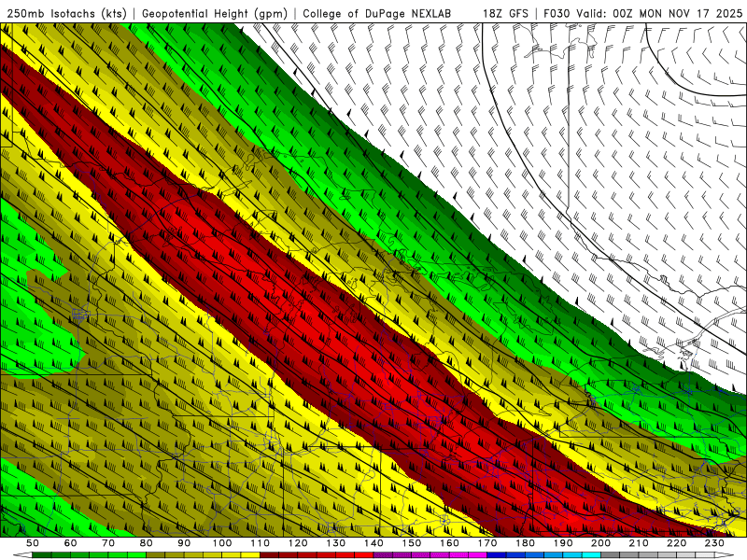This screenshot has height=560, width=747.
Task: Click the 50 knot legend label
Action: [x=33, y=543]
